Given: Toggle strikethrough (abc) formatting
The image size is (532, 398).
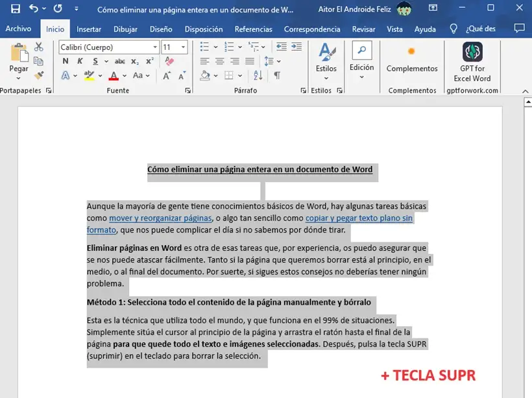Looking at the screenshot, I should pyautogui.click(x=119, y=62).
